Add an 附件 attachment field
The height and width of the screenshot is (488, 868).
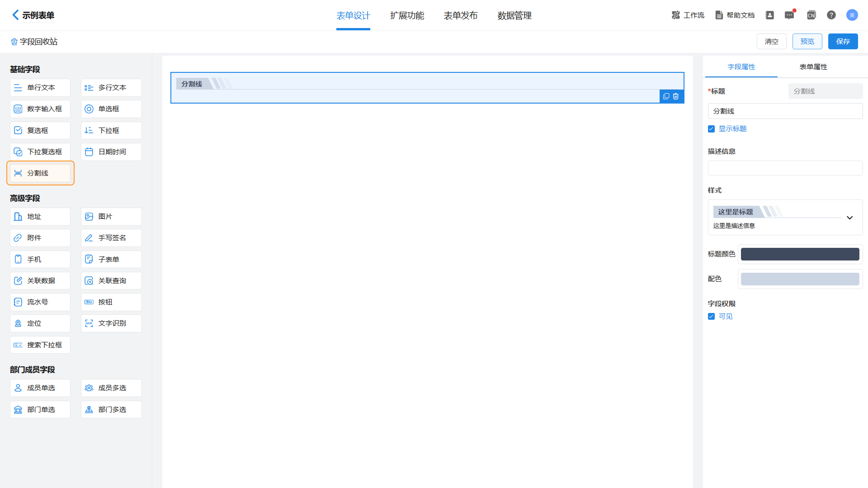(40, 238)
